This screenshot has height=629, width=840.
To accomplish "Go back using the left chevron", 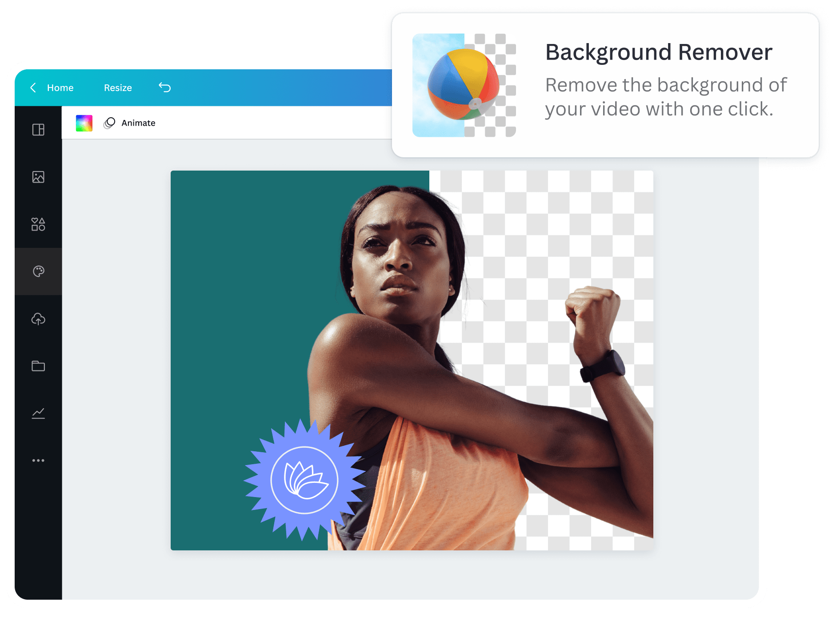I will (33, 88).
